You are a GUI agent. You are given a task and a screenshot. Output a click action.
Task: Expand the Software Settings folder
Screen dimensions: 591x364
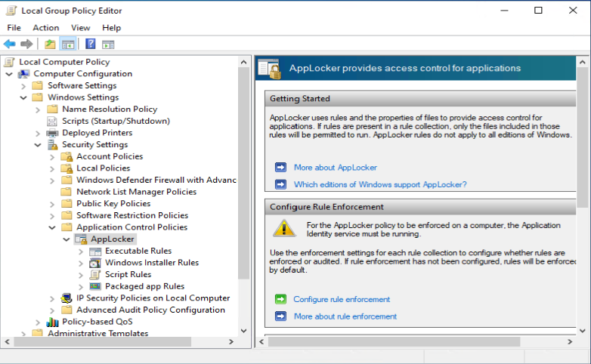click(23, 85)
